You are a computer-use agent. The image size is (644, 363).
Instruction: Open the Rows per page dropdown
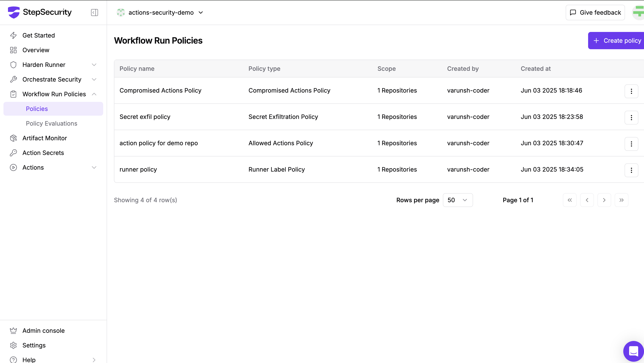(x=458, y=200)
